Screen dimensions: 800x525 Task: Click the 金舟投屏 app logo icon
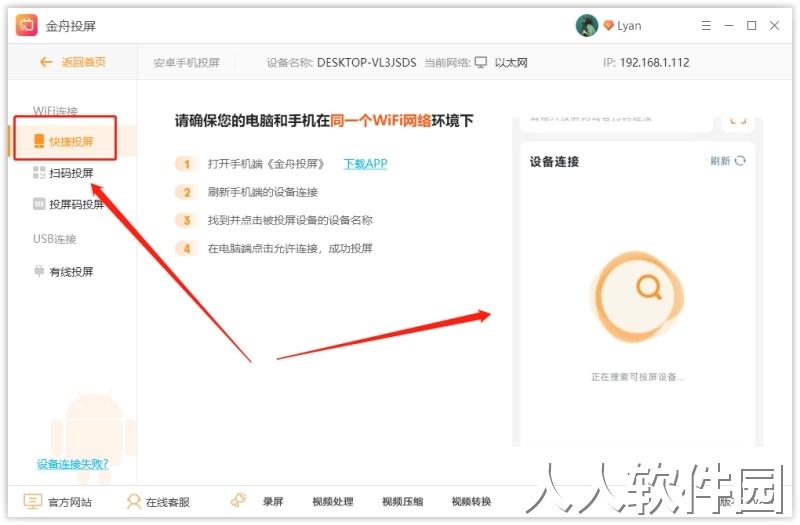click(x=27, y=25)
